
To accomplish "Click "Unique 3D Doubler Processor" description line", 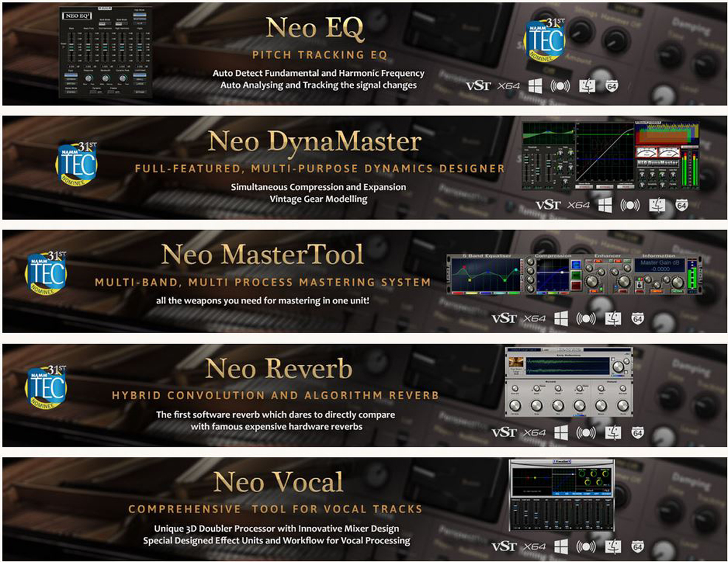I will click(276, 528).
